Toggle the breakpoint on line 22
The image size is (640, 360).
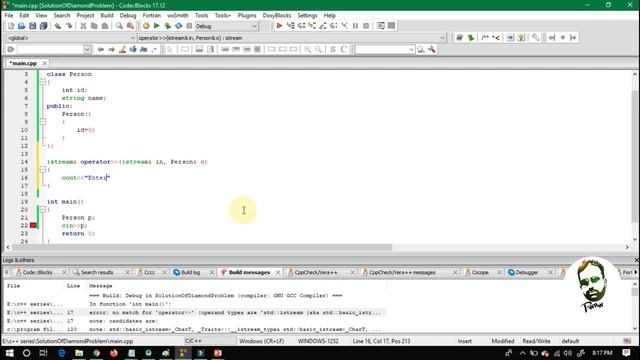pos(33,225)
